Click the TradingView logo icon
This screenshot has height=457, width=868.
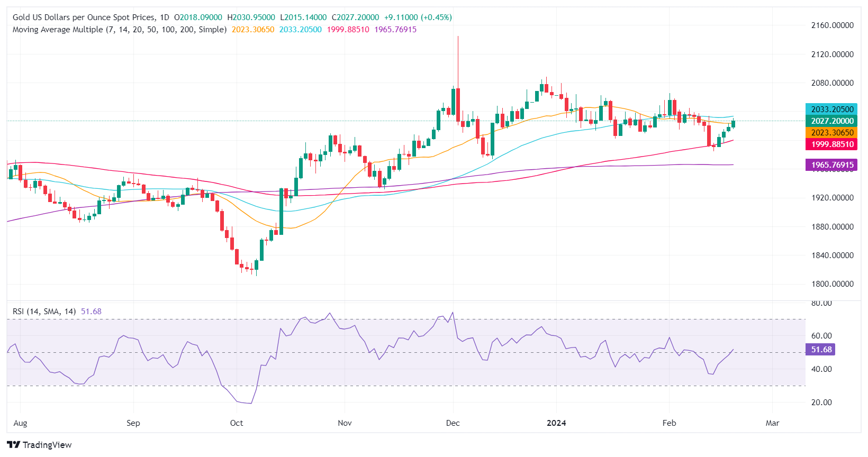coord(14,445)
